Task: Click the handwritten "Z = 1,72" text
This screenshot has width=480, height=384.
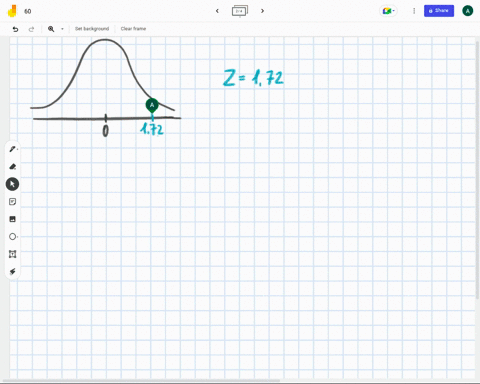Action: pos(253,78)
